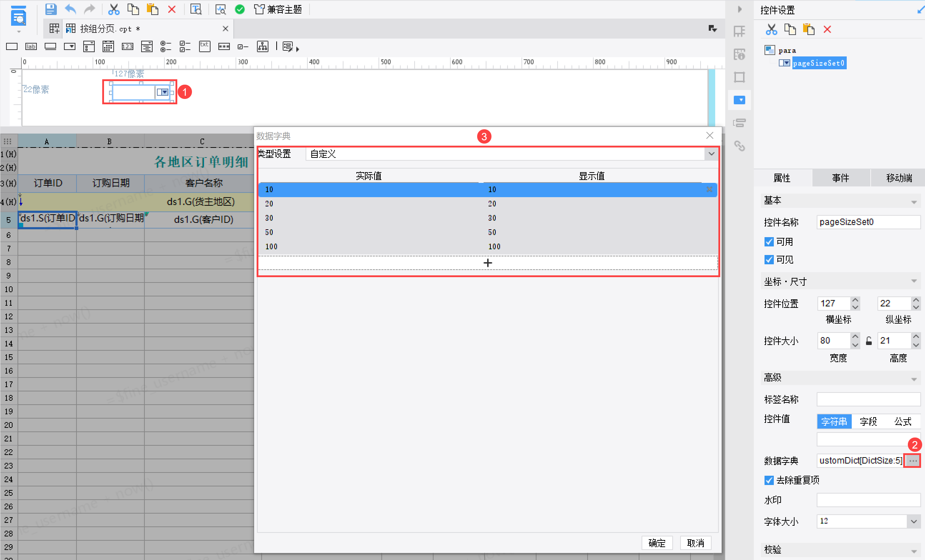925x560 pixels.
Task: Switch to the 事件 tab
Action: pyautogui.click(x=840, y=178)
